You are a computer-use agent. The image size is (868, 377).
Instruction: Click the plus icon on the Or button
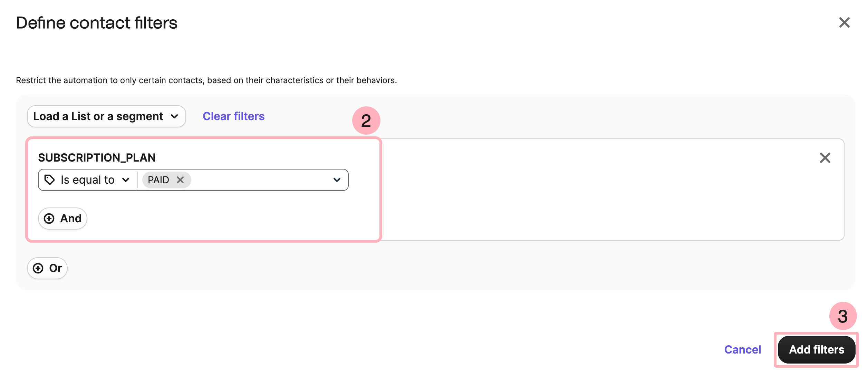[38, 268]
